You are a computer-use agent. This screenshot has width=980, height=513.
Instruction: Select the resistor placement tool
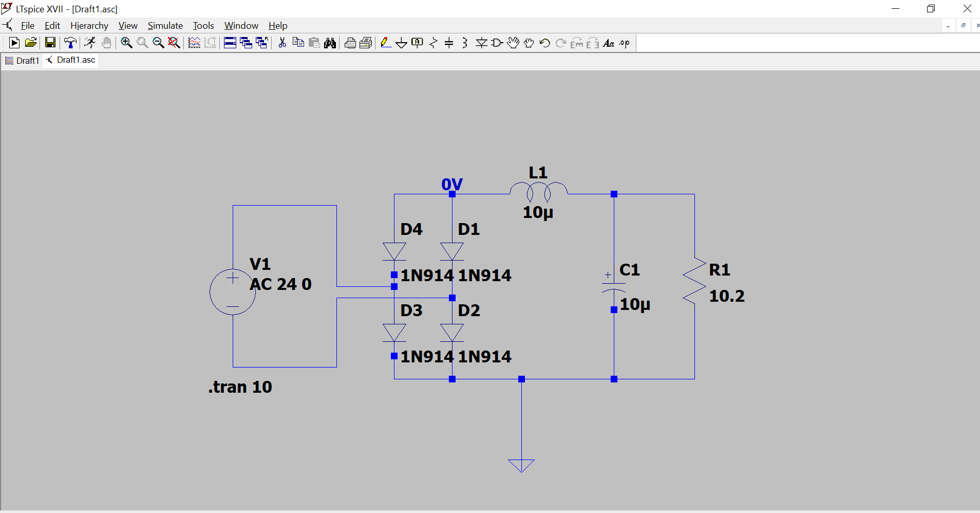[434, 43]
